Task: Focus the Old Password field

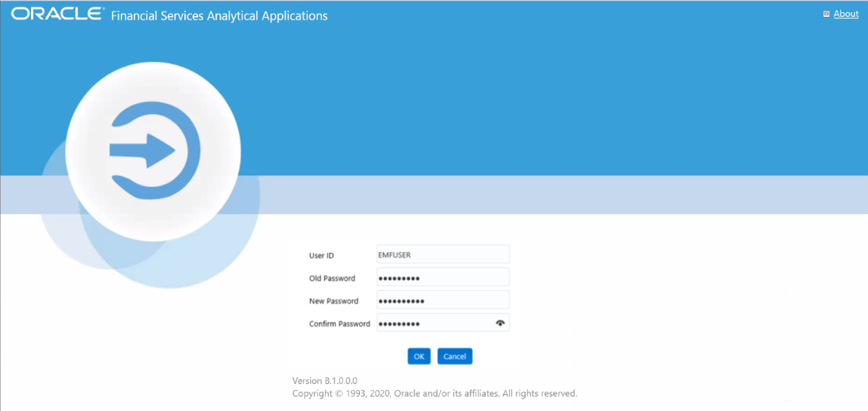Action: pyautogui.click(x=443, y=277)
